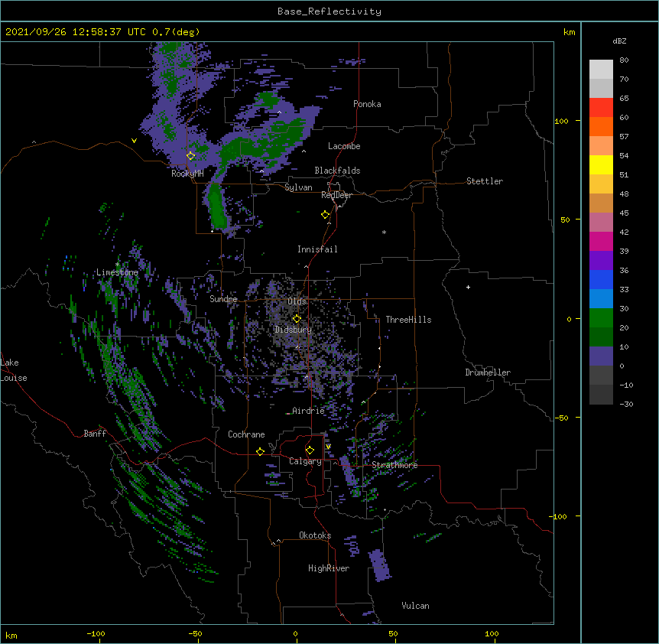The height and width of the screenshot is (644, 659).
Task: Select the blue 36 dBZ color swatch
Action: pyautogui.click(x=601, y=279)
